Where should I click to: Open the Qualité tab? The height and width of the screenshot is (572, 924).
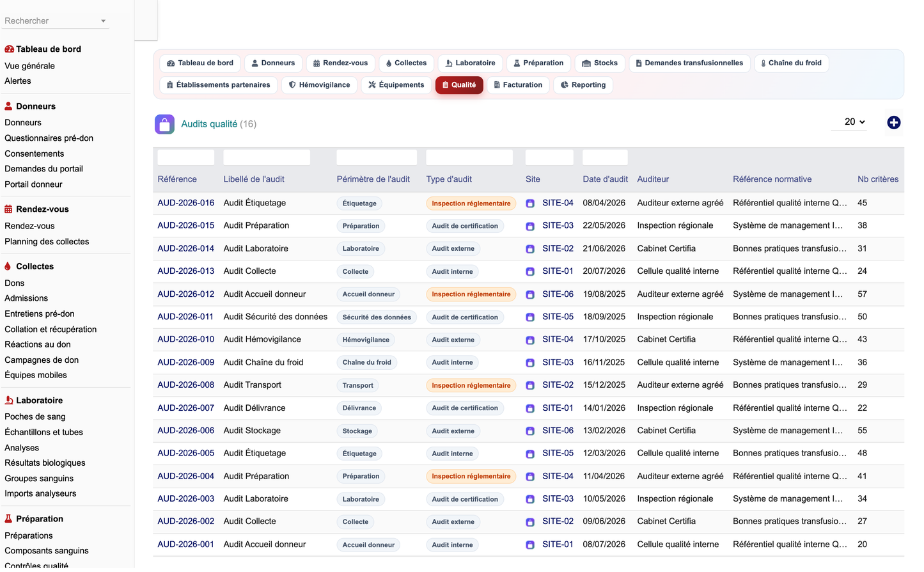[x=459, y=85]
